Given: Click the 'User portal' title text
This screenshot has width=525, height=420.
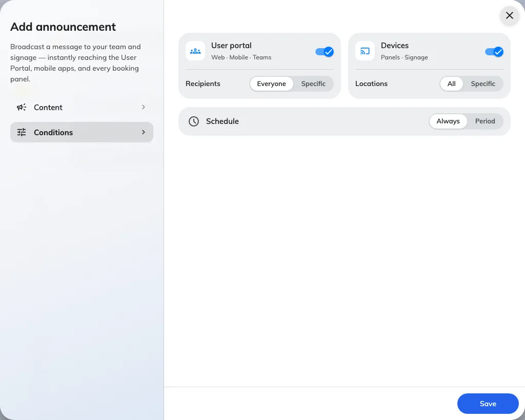Looking at the screenshot, I should [231, 46].
